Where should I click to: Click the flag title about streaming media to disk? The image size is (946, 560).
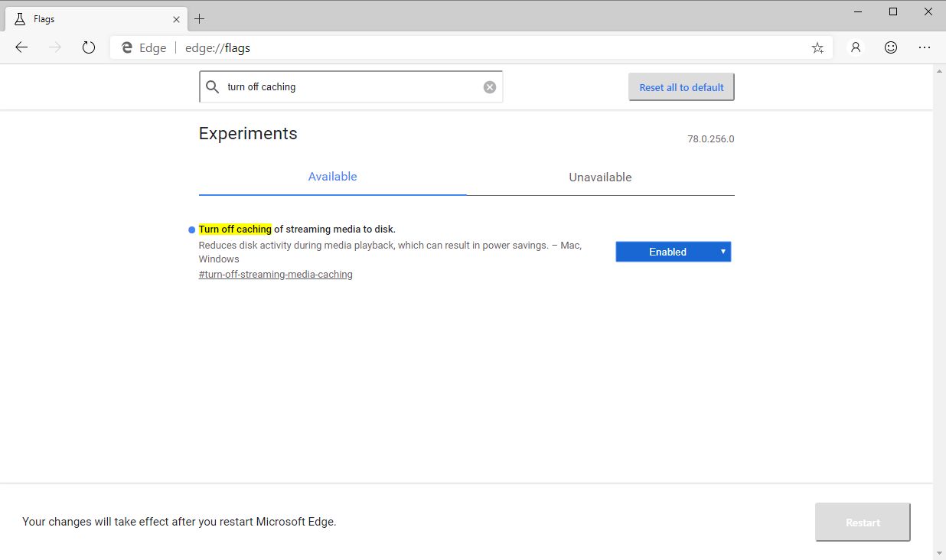click(297, 229)
